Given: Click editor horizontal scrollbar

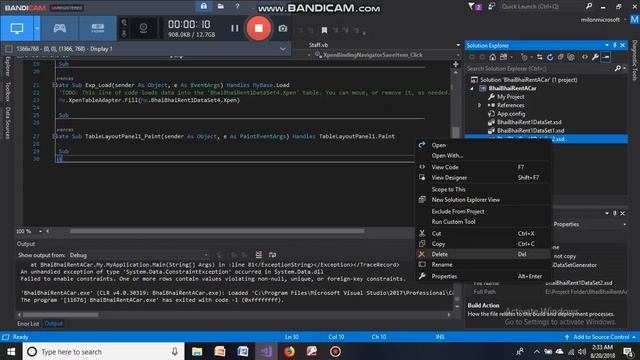Looking at the screenshot, I should (x=217, y=231).
